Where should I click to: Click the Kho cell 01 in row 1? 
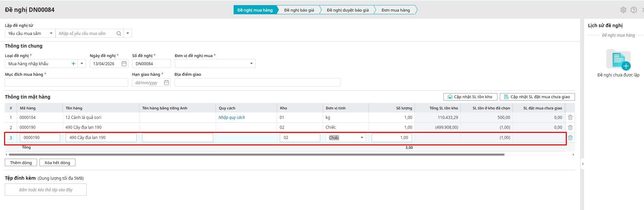pyautogui.click(x=282, y=118)
